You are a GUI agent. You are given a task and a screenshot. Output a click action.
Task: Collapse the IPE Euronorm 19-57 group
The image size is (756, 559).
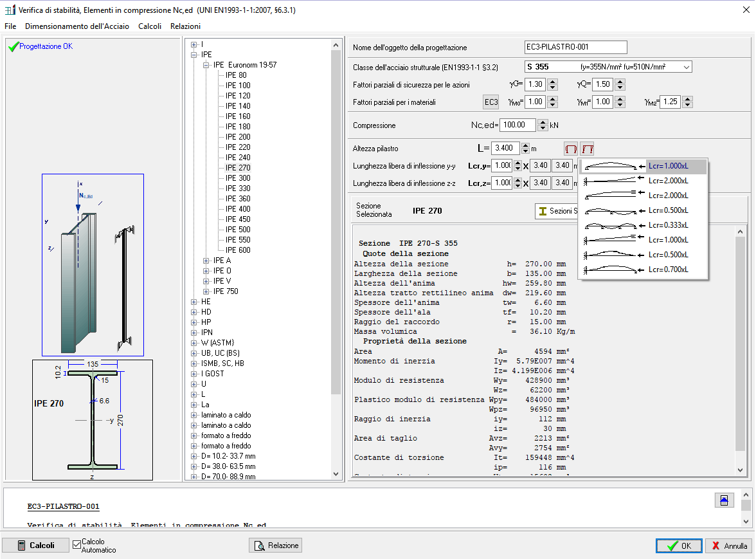point(206,65)
